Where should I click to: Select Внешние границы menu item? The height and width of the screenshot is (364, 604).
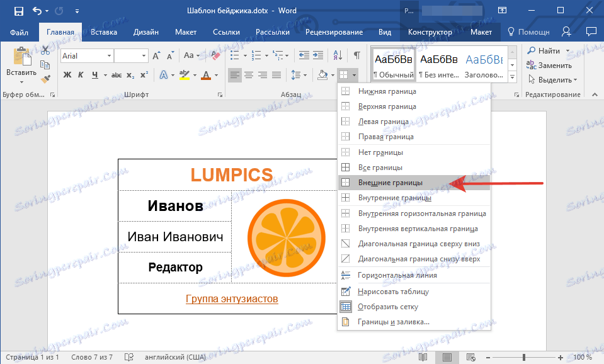[414, 183]
